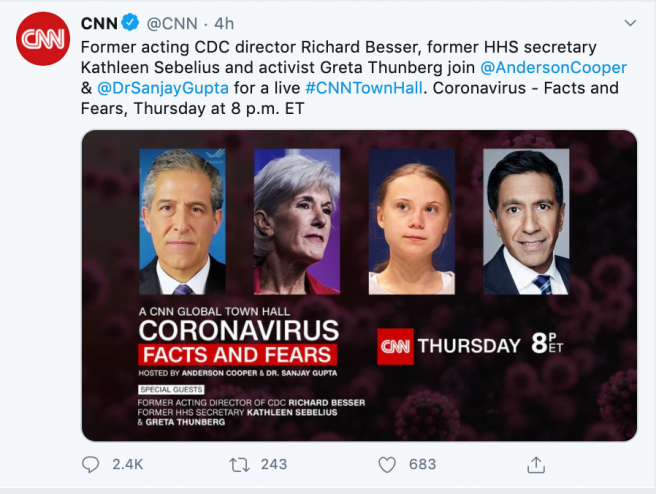Click the #CNNTownHall hashtag

click(368, 89)
